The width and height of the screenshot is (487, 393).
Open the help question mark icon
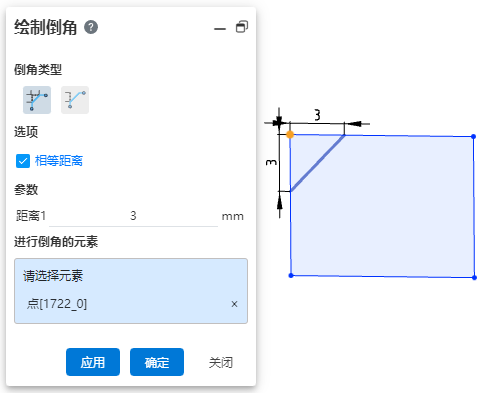point(91,27)
